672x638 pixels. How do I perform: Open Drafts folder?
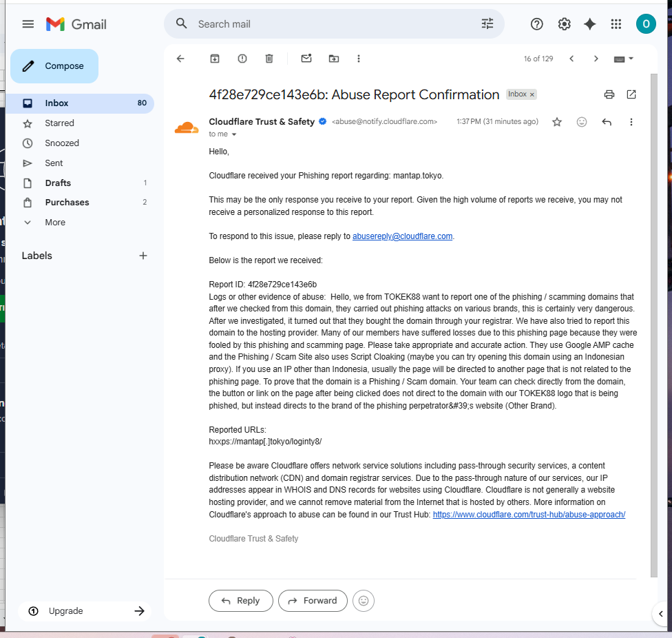click(58, 183)
